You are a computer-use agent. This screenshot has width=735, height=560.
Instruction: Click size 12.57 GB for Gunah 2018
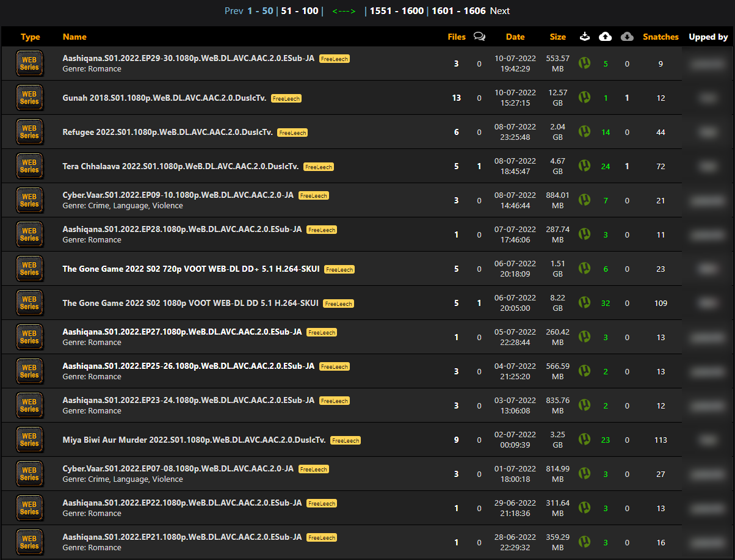(558, 98)
